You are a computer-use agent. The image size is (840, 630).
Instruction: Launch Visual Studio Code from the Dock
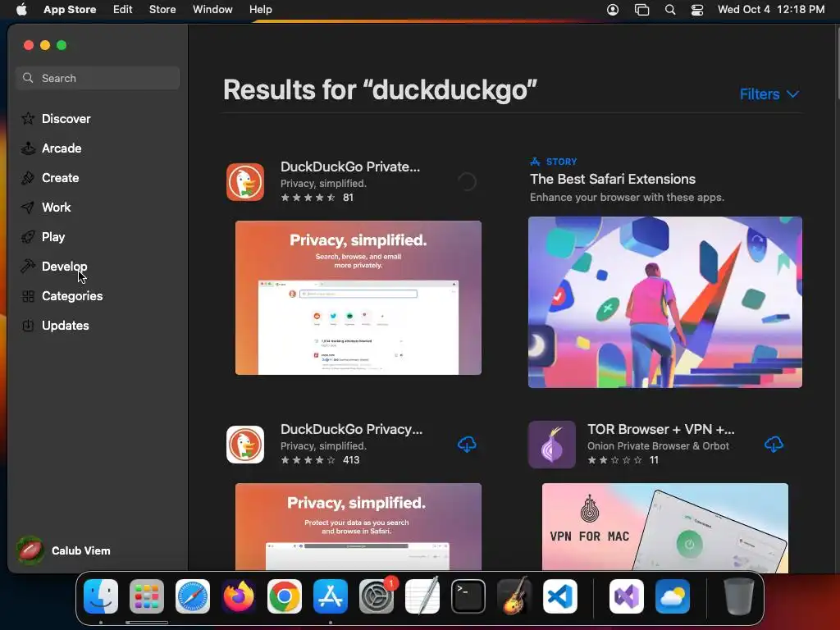pos(560,596)
